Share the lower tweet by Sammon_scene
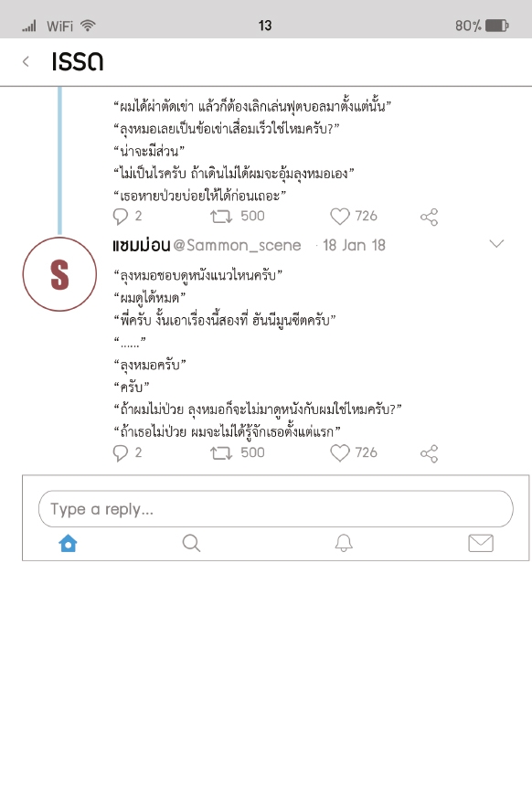This screenshot has width=532, height=797. (x=429, y=453)
